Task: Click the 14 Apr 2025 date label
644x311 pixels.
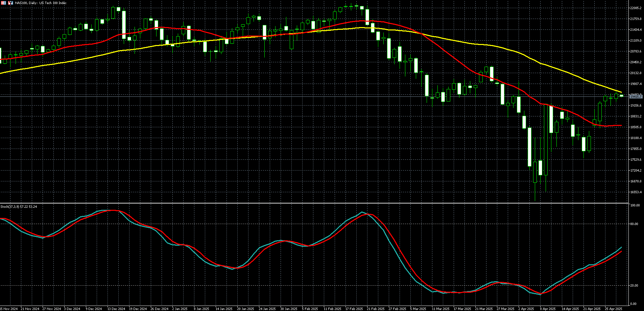Action: coord(570,309)
